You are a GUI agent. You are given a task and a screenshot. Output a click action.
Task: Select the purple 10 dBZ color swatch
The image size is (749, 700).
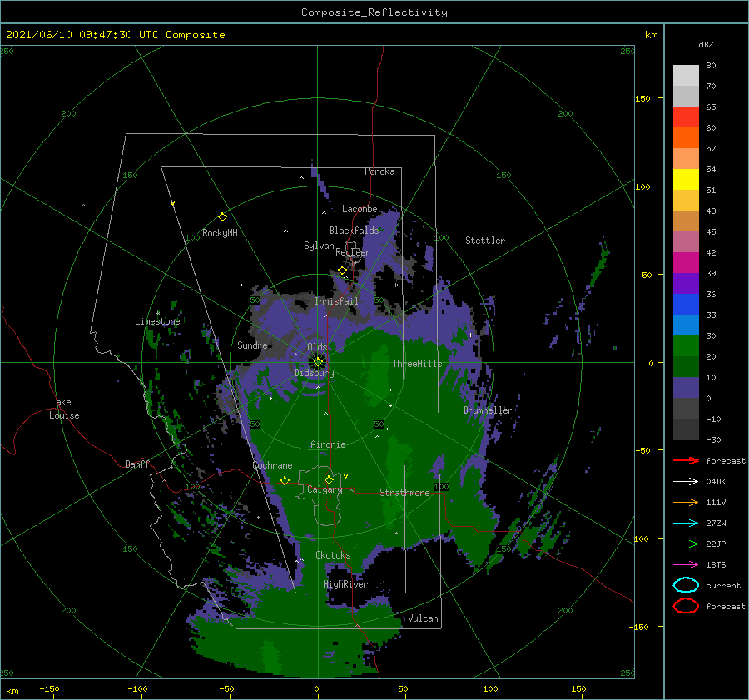(x=686, y=388)
